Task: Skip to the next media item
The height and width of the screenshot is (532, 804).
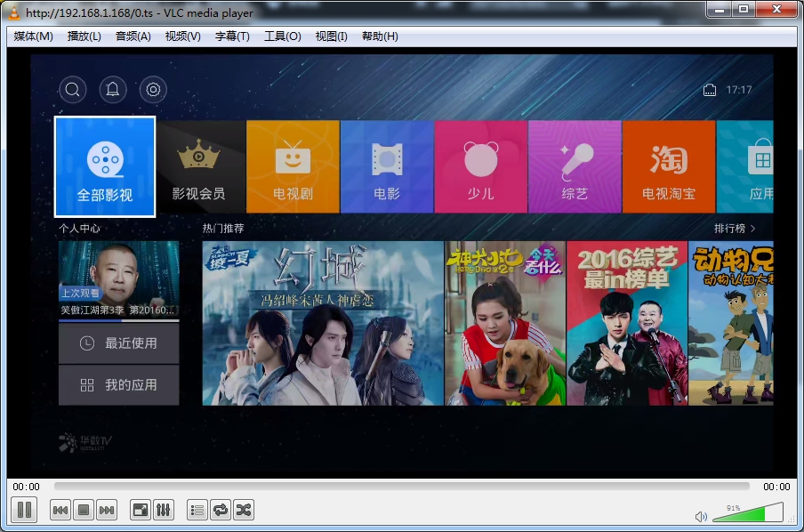Action: 107,510
